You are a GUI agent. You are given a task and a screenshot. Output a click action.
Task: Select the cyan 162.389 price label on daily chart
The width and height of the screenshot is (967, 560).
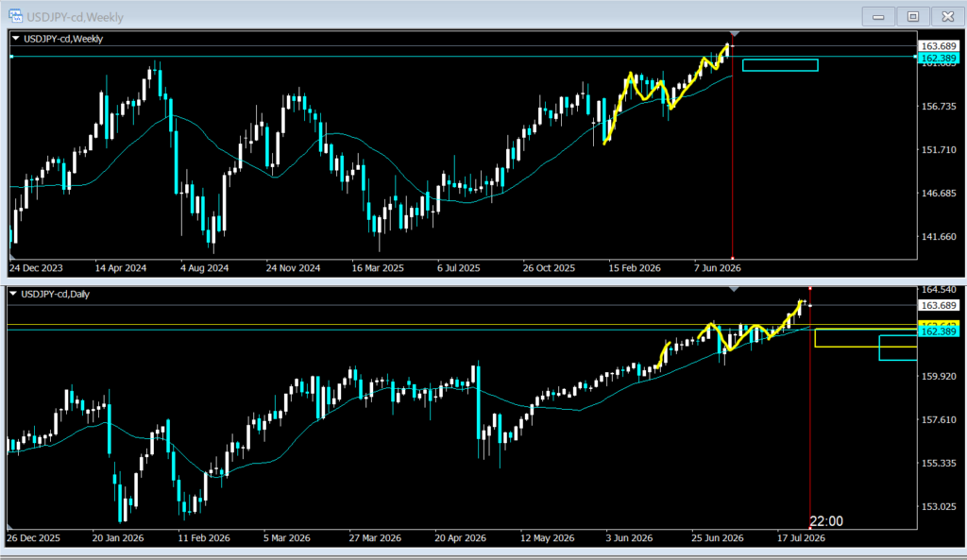coord(938,331)
